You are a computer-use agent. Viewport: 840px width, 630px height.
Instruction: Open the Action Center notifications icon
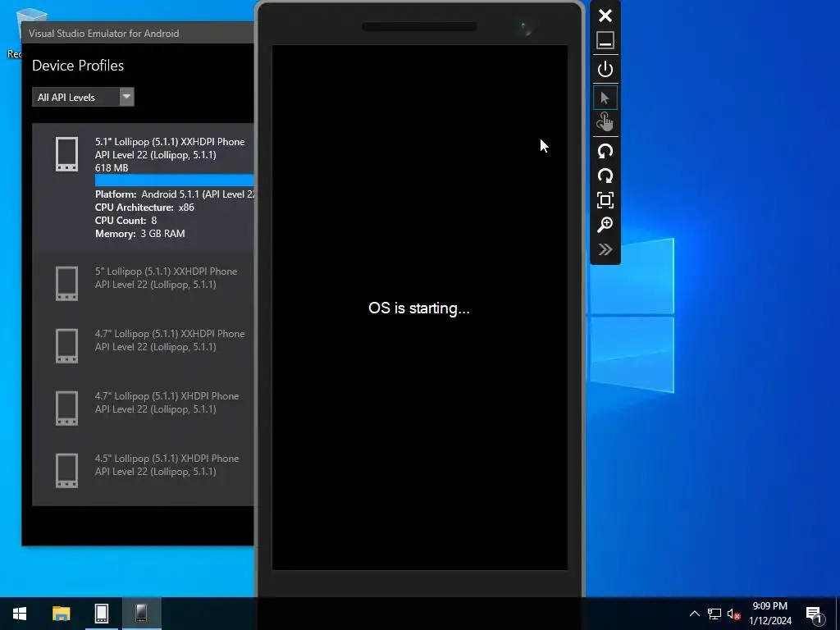coord(815,615)
